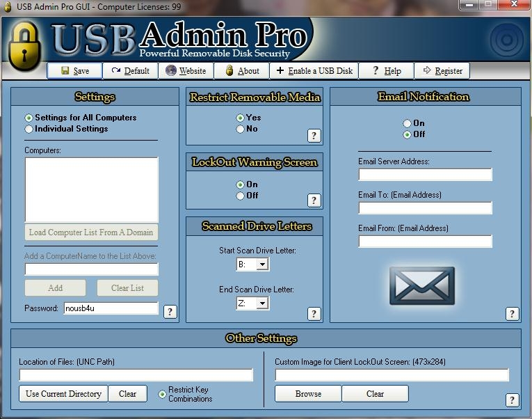532x419 pixels.
Task: Open the Website toolbar button
Action: point(186,70)
